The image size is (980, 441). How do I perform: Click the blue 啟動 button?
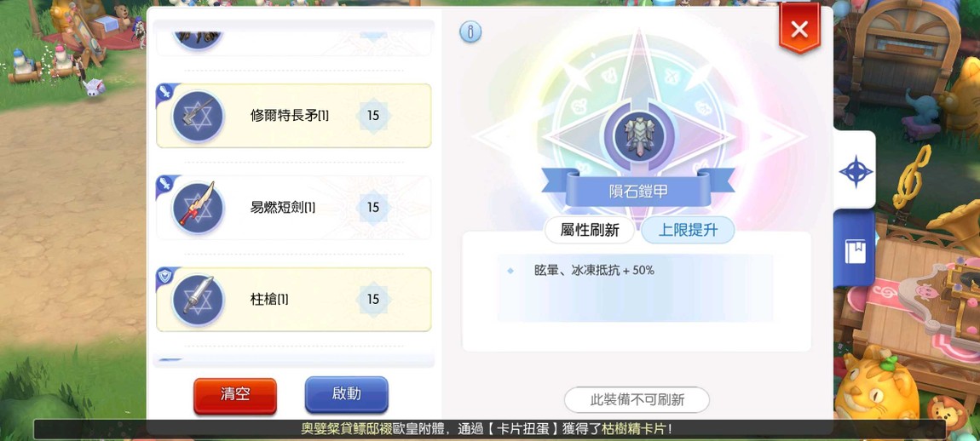tap(346, 394)
